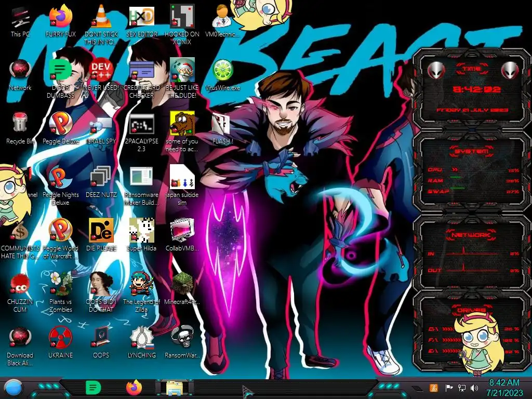The height and width of the screenshot is (399, 532).
Task: Click the Start orb button
Action: [13, 388]
